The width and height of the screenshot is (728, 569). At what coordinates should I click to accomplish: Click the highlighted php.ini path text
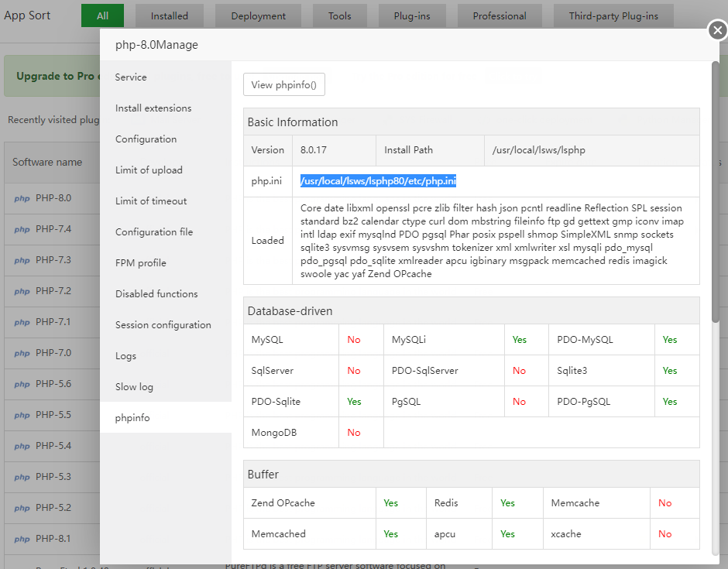[378, 181]
